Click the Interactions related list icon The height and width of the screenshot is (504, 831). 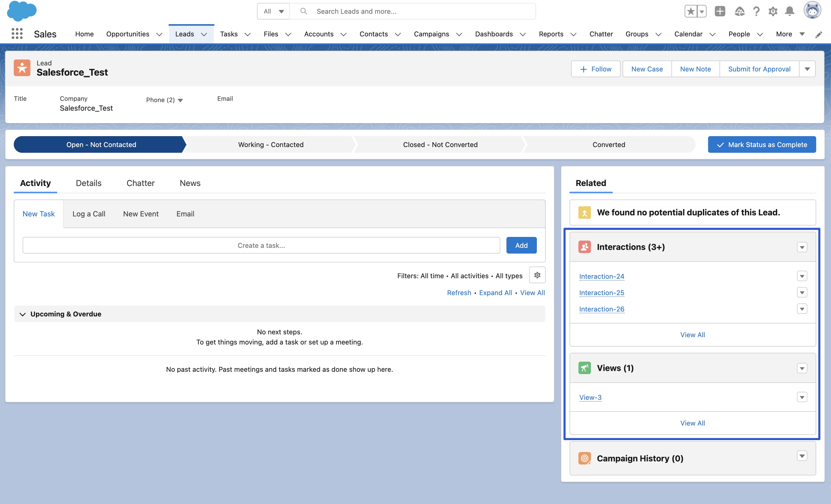coord(584,247)
